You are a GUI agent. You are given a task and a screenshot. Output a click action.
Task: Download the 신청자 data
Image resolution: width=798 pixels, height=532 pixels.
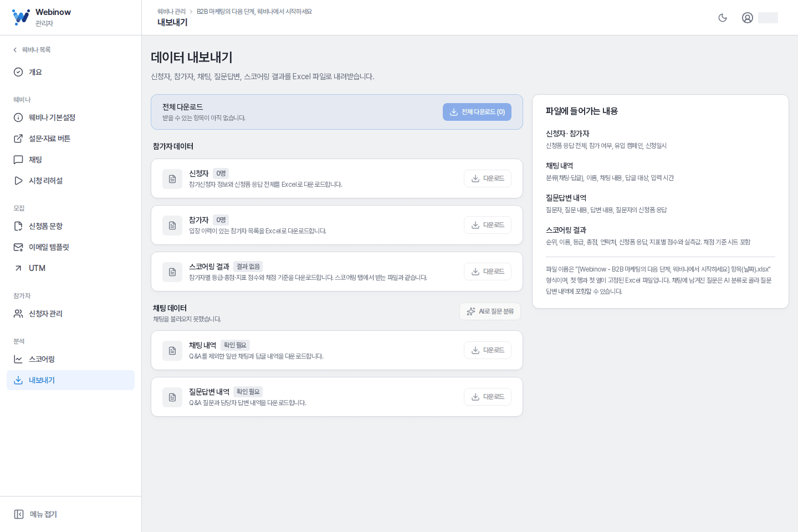(x=488, y=178)
